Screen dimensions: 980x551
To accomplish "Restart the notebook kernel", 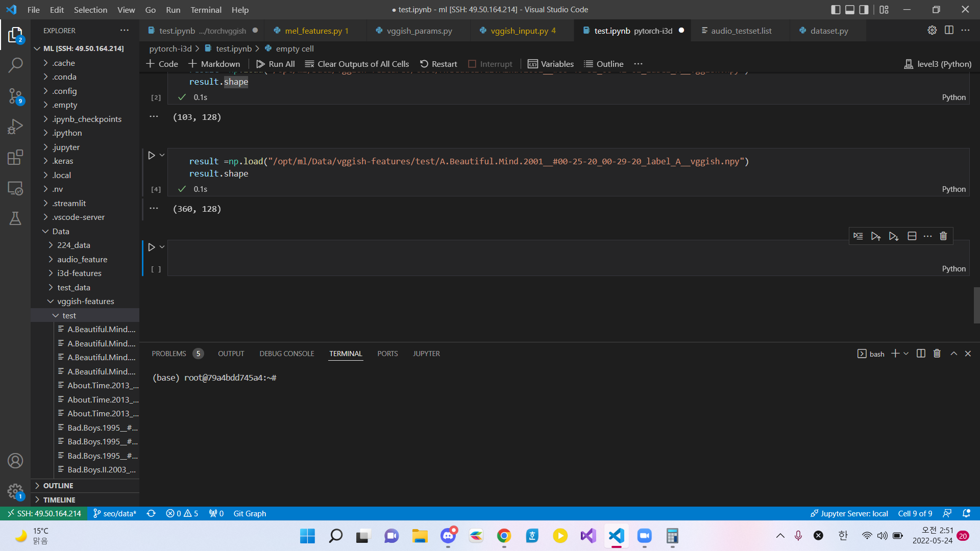I will [x=438, y=64].
